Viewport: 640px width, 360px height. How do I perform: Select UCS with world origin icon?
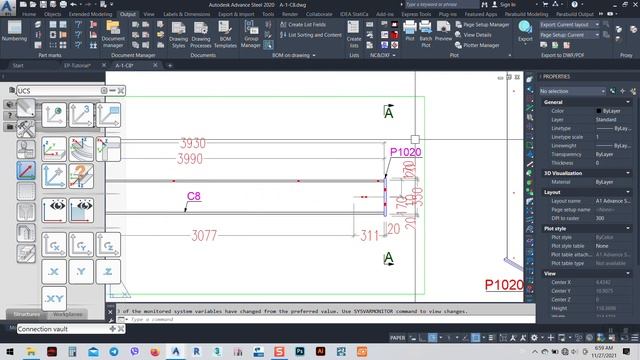(53, 115)
